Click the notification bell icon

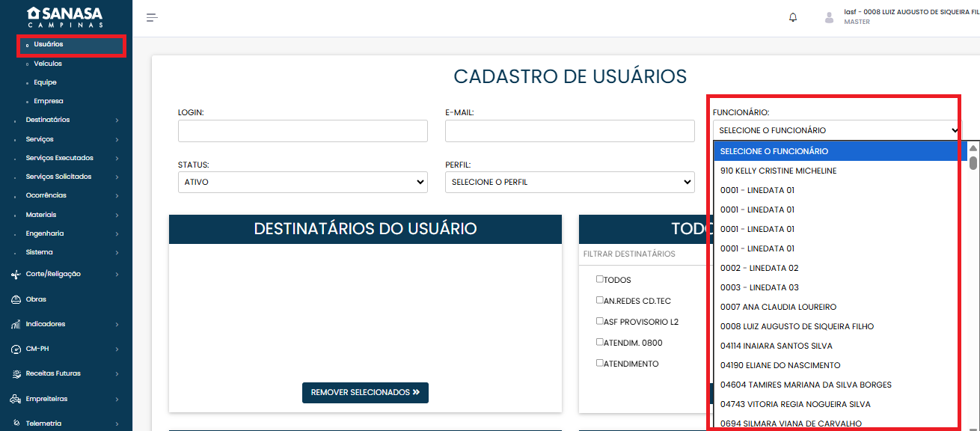tap(793, 17)
